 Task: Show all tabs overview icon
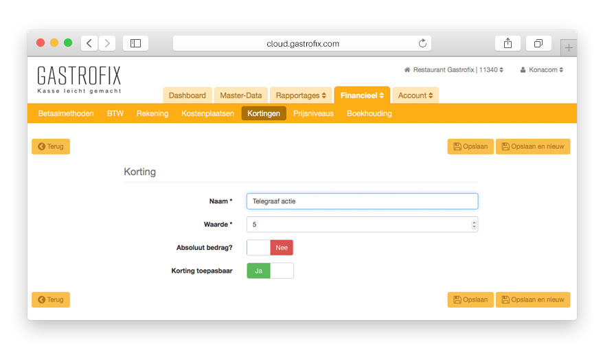pyautogui.click(x=538, y=43)
